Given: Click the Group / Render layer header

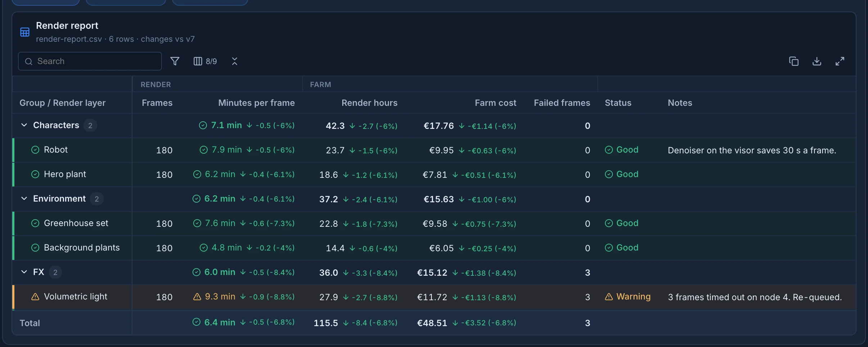Looking at the screenshot, I should coord(63,103).
